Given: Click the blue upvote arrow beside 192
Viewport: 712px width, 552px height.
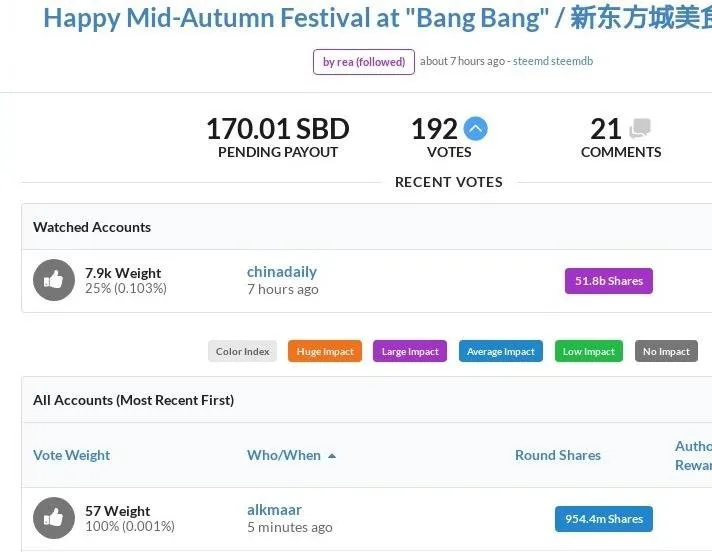Looking at the screenshot, I should point(475,129).
